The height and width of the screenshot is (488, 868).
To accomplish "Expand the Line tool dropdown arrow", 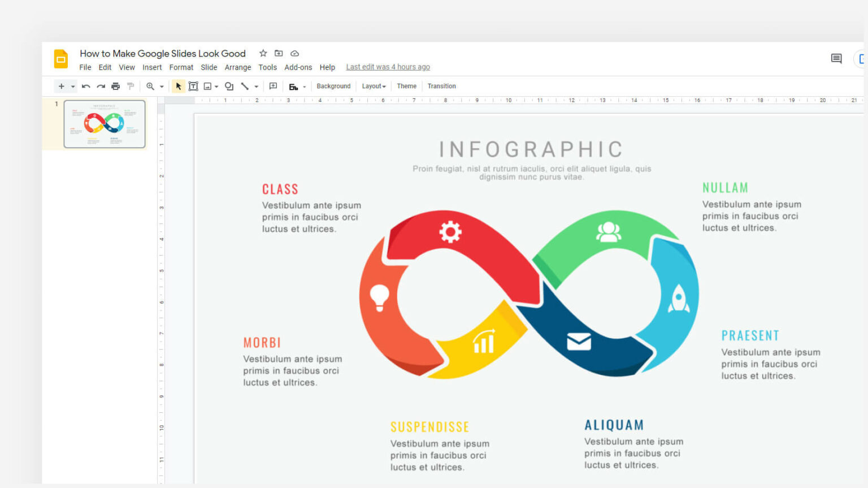I will coord(256,86).
